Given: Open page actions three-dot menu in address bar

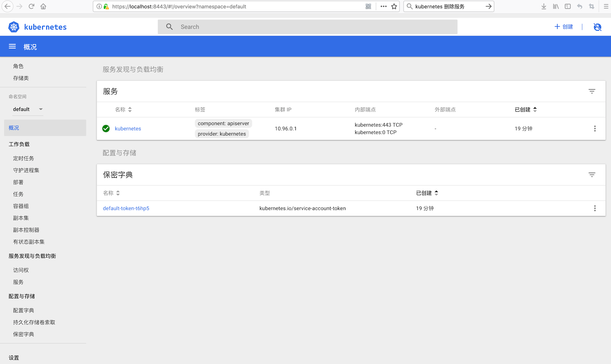Looking at the screenshot, I should [383, 6].
